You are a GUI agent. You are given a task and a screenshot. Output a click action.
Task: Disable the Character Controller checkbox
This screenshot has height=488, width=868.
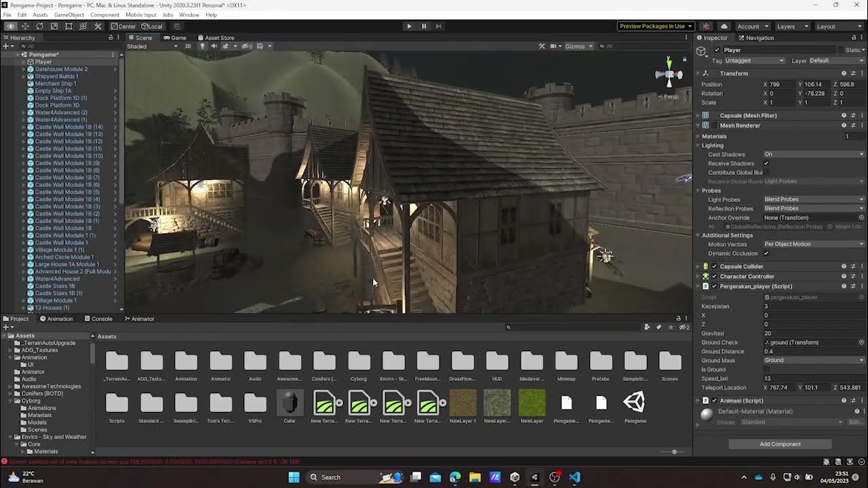coord(714,277)
